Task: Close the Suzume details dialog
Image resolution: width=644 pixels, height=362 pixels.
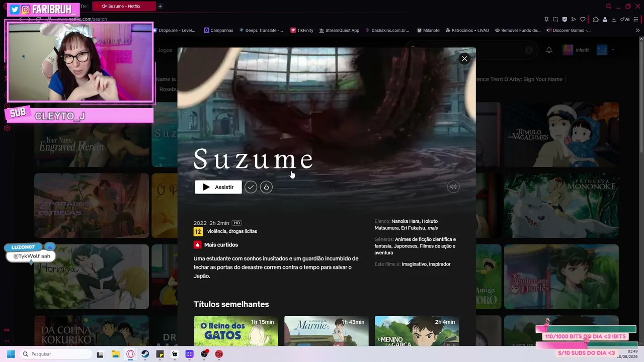Action: 464,59
